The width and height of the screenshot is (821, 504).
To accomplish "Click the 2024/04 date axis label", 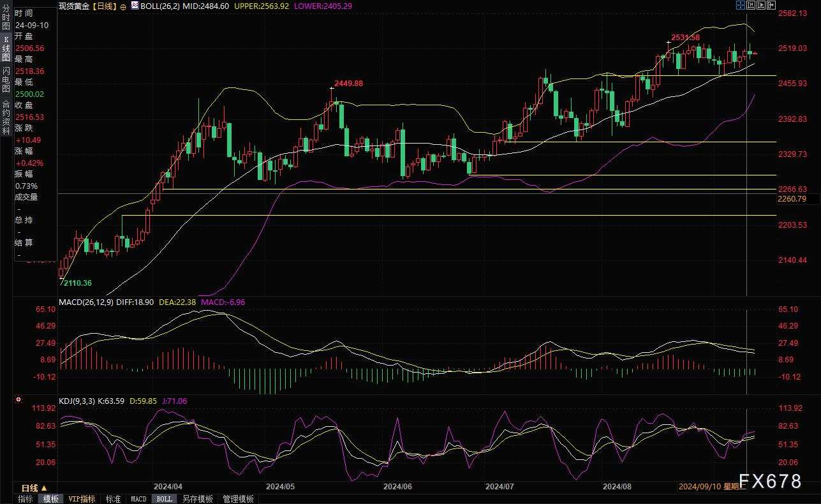I will [x=168, y=486].
